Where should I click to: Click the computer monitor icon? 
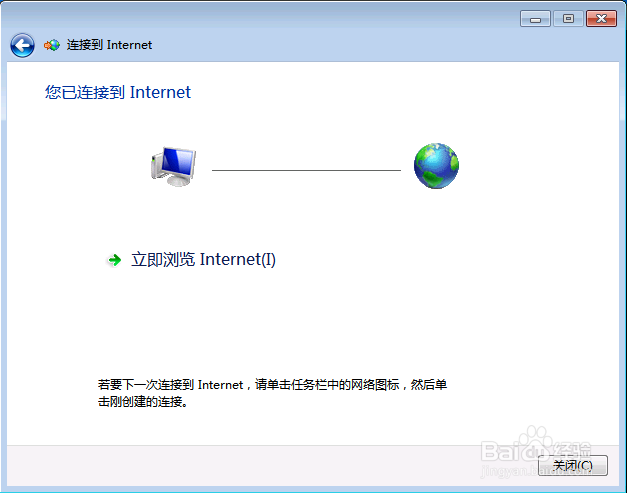coord(174,166)
